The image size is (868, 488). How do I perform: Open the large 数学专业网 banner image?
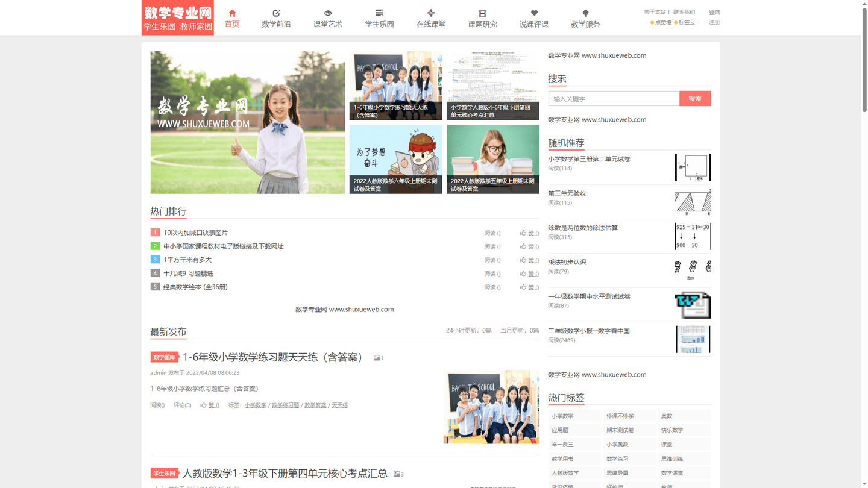pos(248,122)
